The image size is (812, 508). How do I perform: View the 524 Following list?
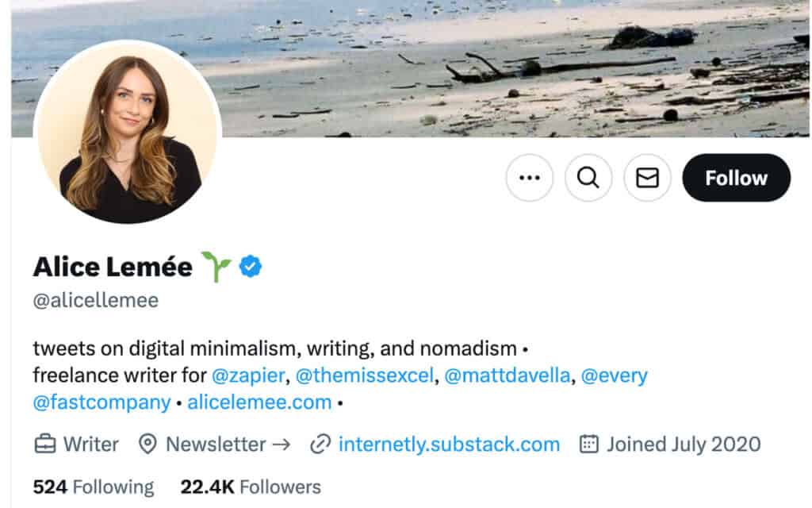pos(92,486)
